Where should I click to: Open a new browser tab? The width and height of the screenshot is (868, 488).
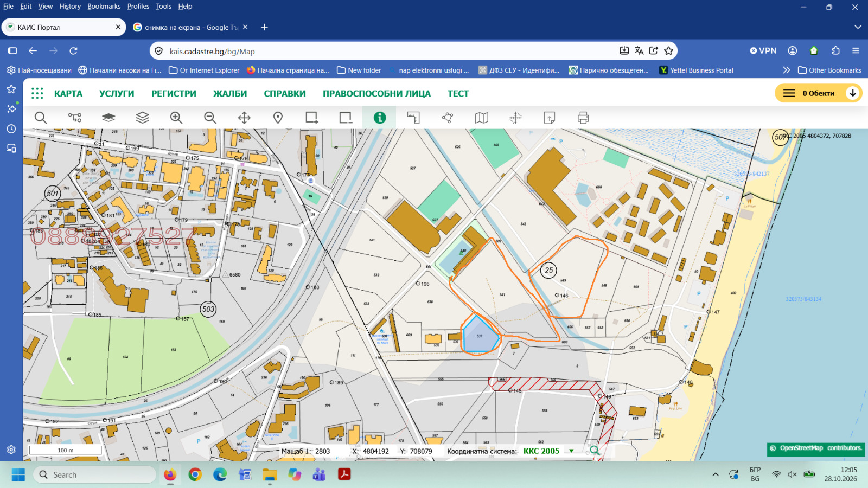pos(264,27)
